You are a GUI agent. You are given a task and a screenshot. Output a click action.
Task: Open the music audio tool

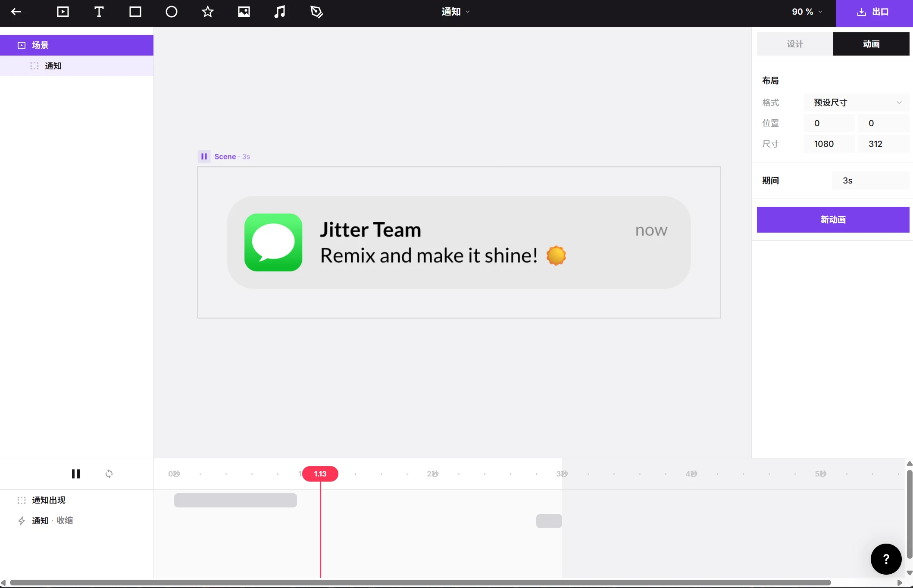(280, 12)
